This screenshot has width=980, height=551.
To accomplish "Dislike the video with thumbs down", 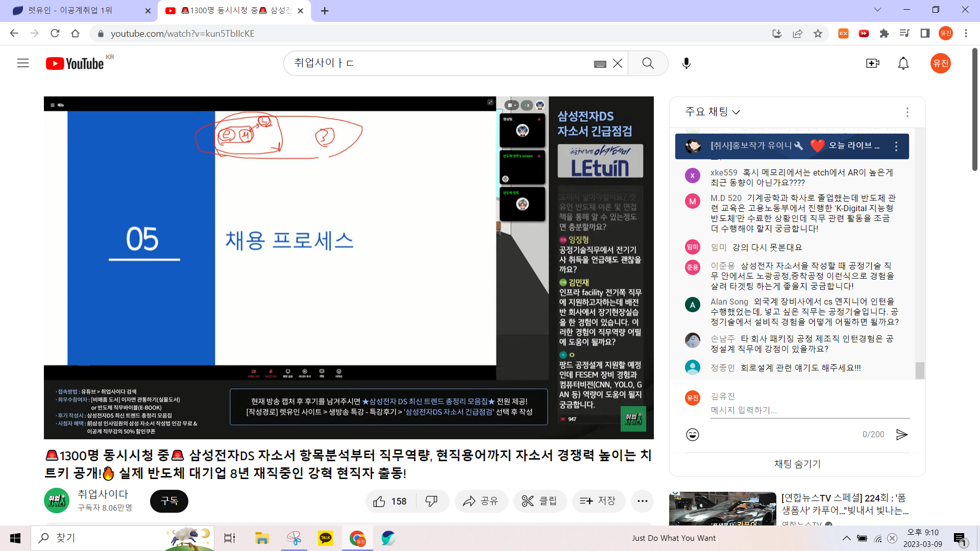I will (431, 502).
